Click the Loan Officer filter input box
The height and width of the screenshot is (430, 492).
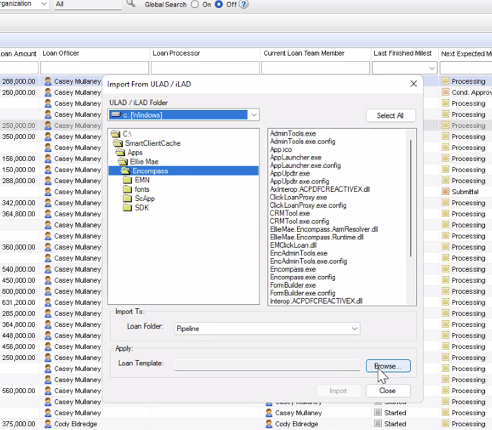[x=95, y=68]
